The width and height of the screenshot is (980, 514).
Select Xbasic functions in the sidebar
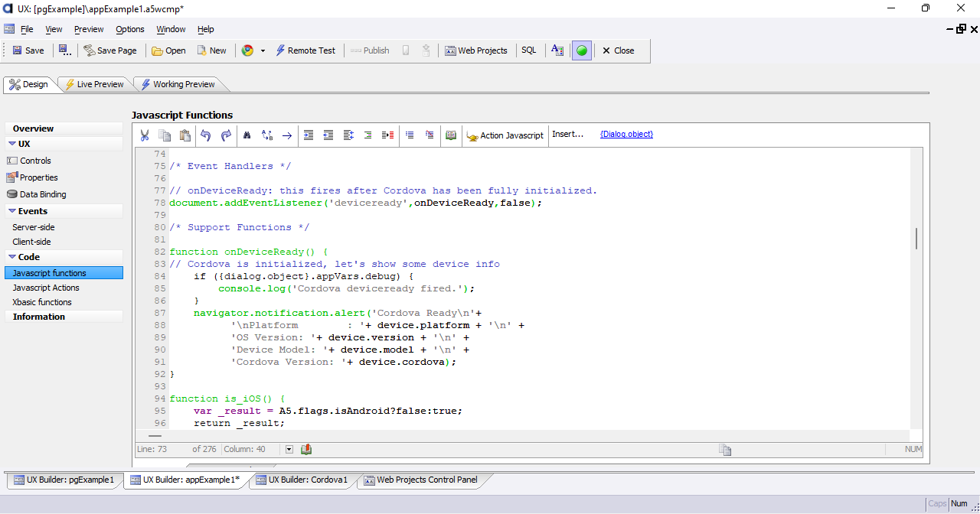click(x=42, y=302)
